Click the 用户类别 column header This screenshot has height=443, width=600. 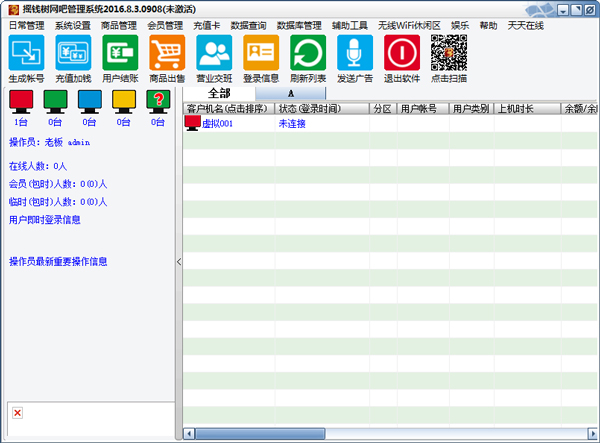click(x=471, y=109)
